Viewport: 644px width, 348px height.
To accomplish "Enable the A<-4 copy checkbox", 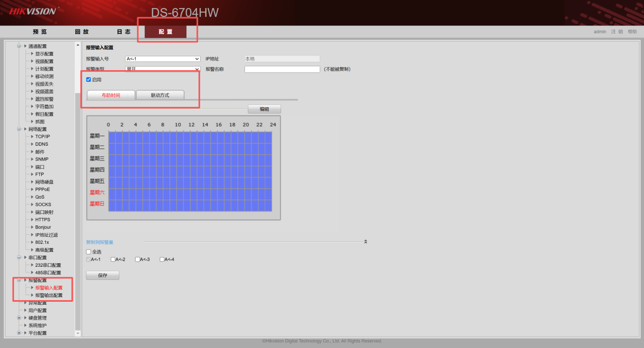I will pos(162,260).
